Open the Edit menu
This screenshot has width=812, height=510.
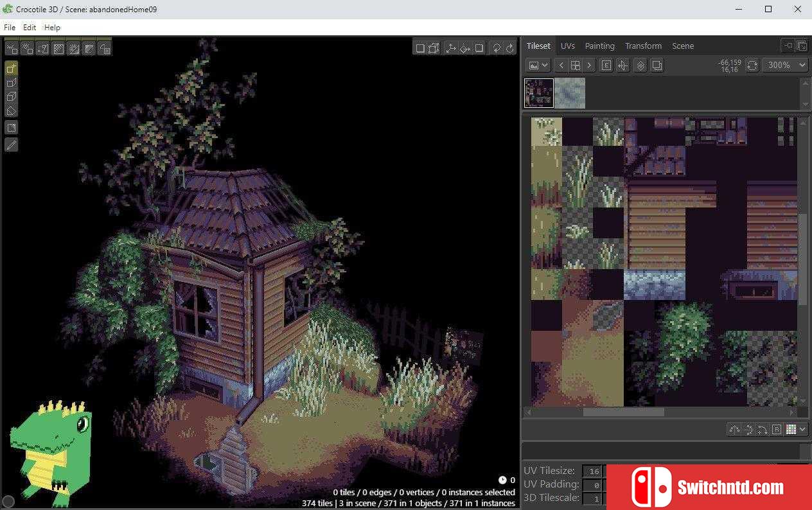30,28
